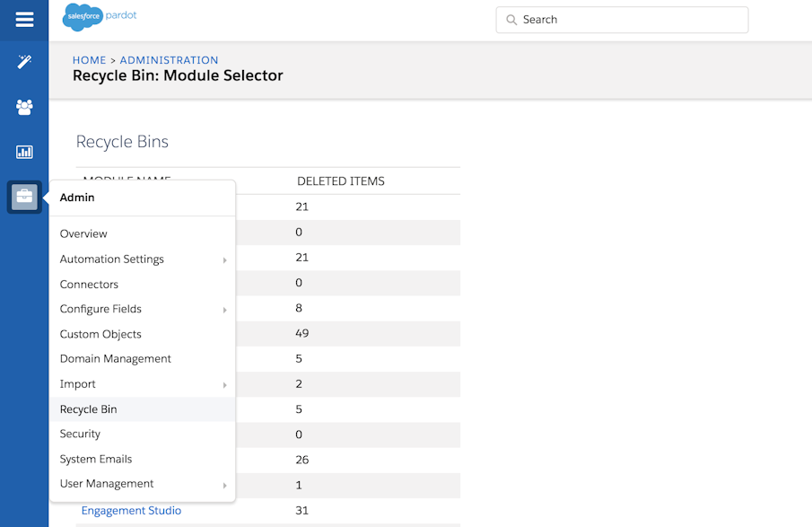Open the Engagement Studio recycle bin link

coord(131,511)
